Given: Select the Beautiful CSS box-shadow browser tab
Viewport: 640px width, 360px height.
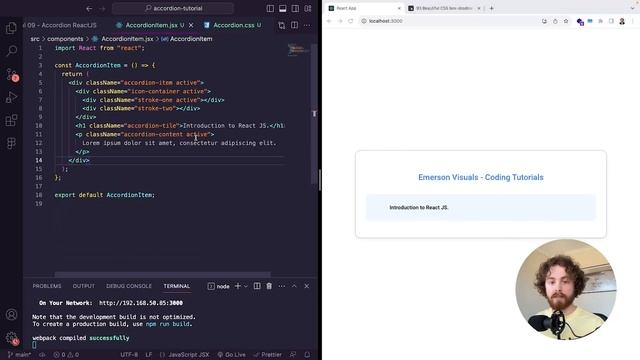Looking at the screenshot, I should click(444, 8).
